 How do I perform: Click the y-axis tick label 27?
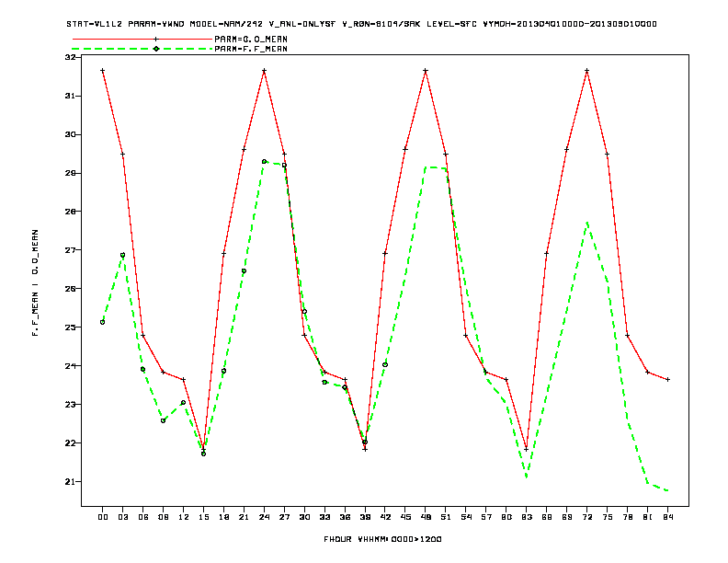tap(70, 250)
